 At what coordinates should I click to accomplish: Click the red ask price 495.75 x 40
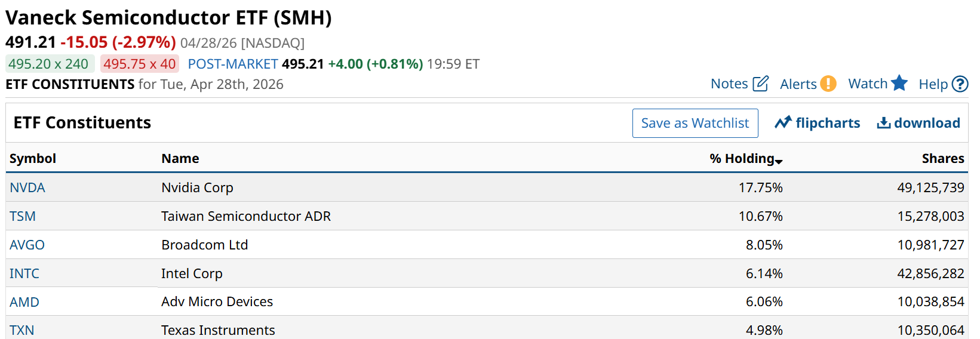[139, 64]
